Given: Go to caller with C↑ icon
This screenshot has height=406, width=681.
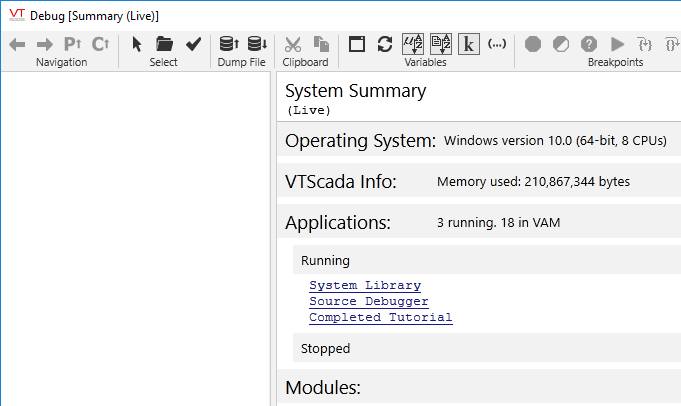Looking at the screenshot, I should coord(100,44).
